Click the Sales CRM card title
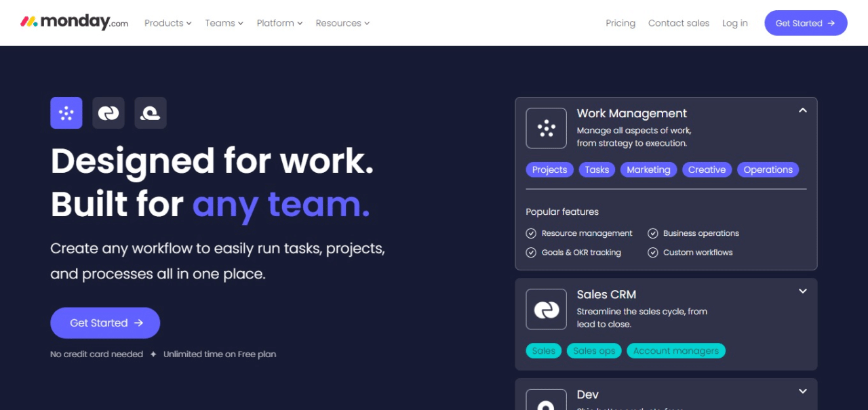This screenshot has width=868, height=410. (606, 294)
